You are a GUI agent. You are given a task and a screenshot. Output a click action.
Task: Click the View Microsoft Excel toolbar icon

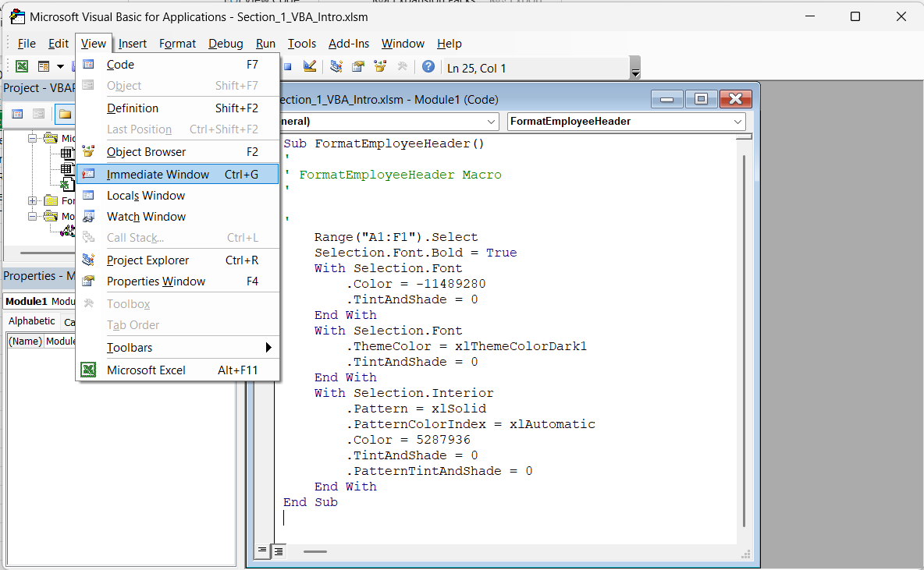coord(22,66)
